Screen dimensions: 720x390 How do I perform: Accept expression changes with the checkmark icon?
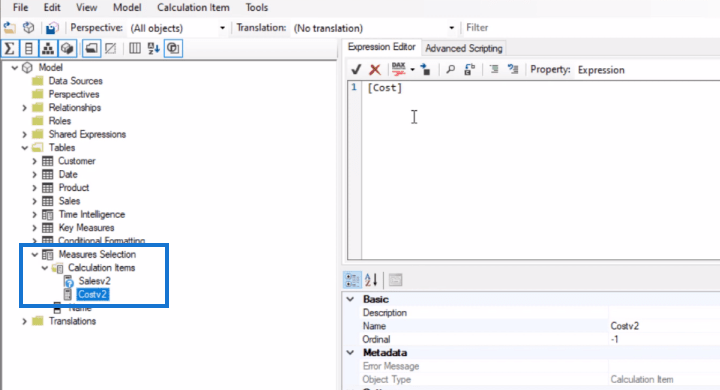coord(356,69)
